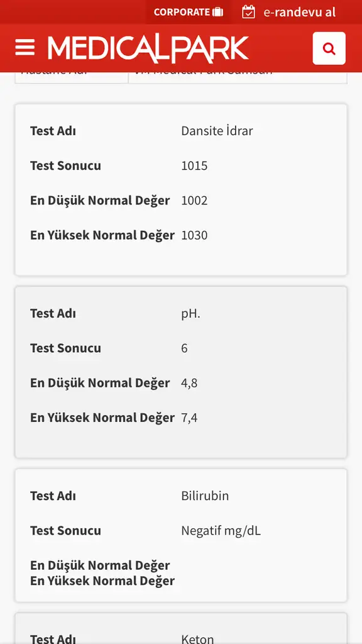Screen dimensions: 362x644
Task: Select the Dansite İdrar test name
Action: coord(217,131)
